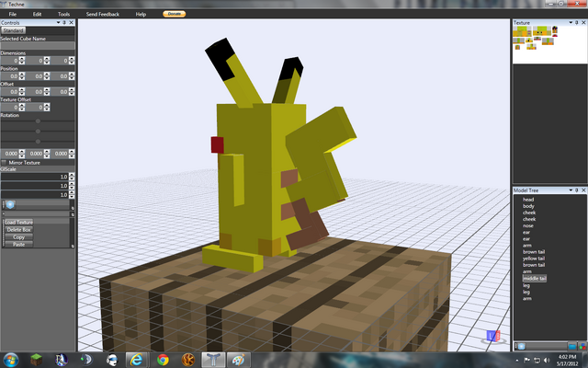Open the File menu
This screenshot has height=368, width=588.
(12, 15)
